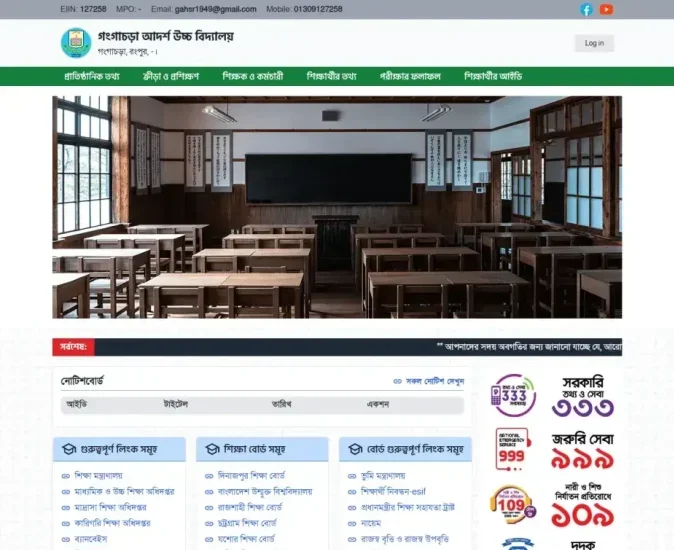The height and width of the screenshot is (550, 674).
Task: Click the mobile number 01309127258
Action: (x=318, y=9)
